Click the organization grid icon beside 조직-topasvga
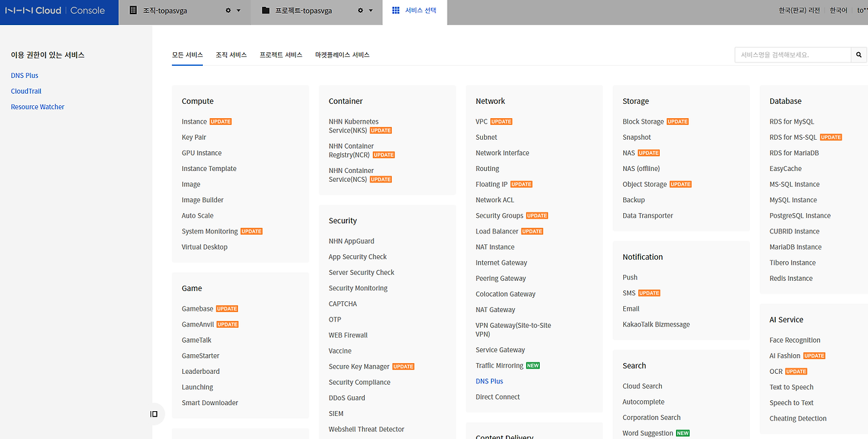Screen dimensions: 868x439 [134, 11]
